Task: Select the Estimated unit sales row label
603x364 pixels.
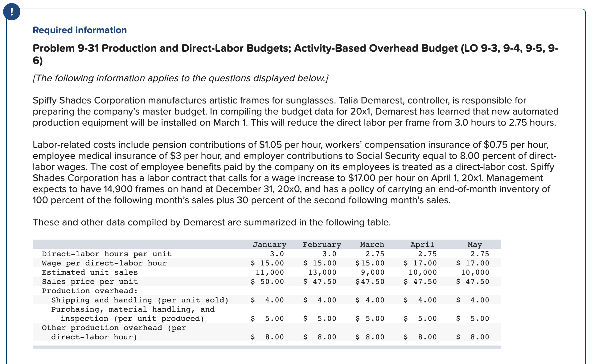Action: tap(90, 272)
